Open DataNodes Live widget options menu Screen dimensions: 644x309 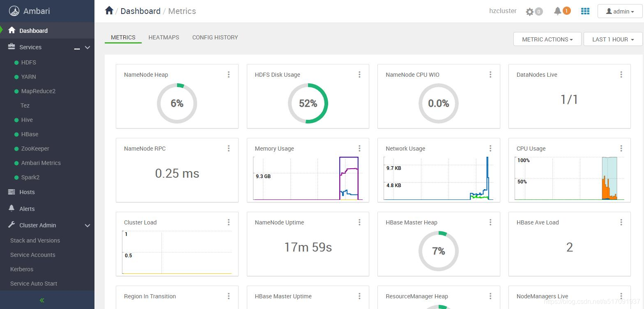pos(621,74)
